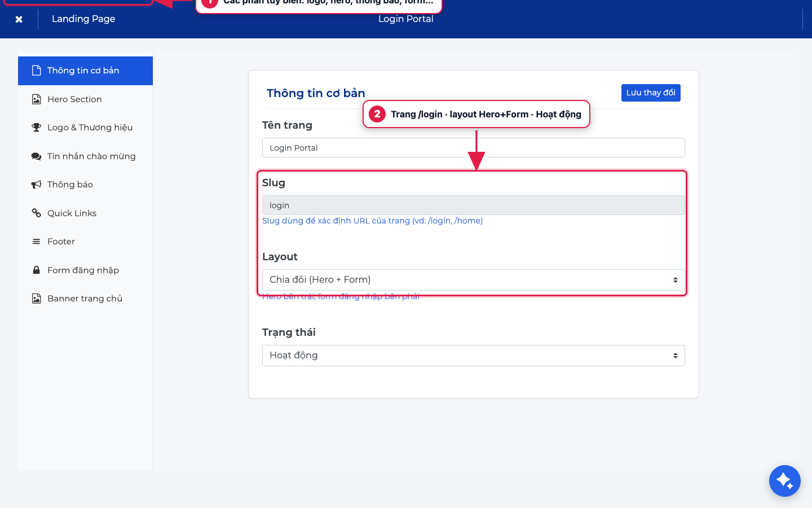Click the megaphone icon beside Thông báo
The width and height of the screenshot is (812, 508).
(x=37, y=185)
